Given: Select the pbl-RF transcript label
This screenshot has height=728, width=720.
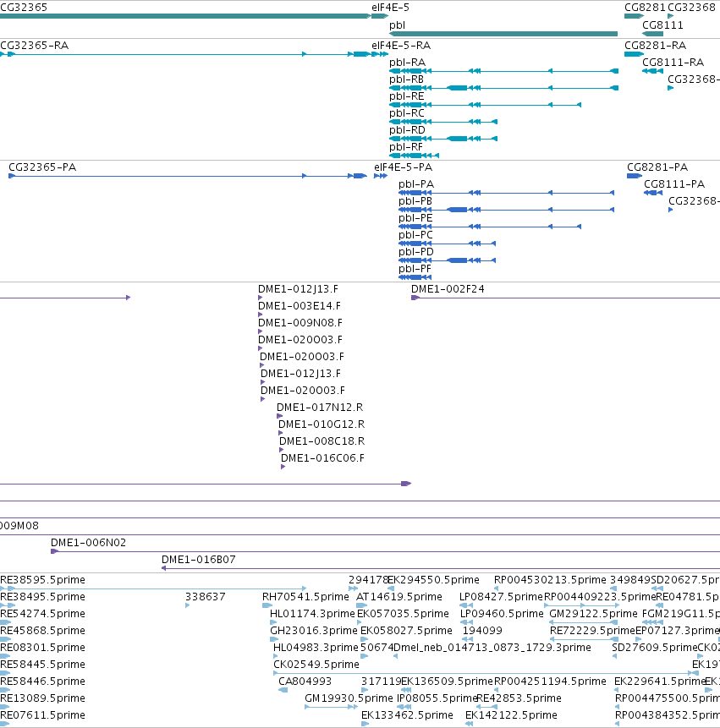Looking at the screenshot, I should [405, 147].
